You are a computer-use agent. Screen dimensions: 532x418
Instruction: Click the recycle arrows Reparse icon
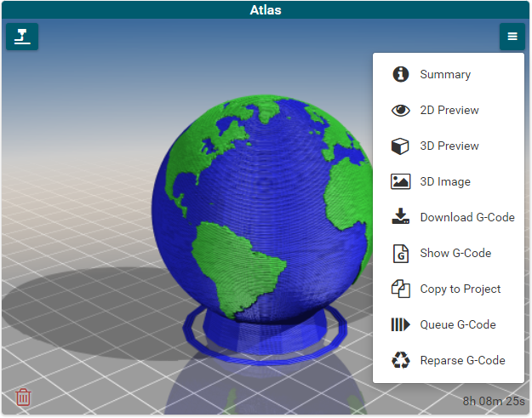pyautogui.click(x=401, y=360)
